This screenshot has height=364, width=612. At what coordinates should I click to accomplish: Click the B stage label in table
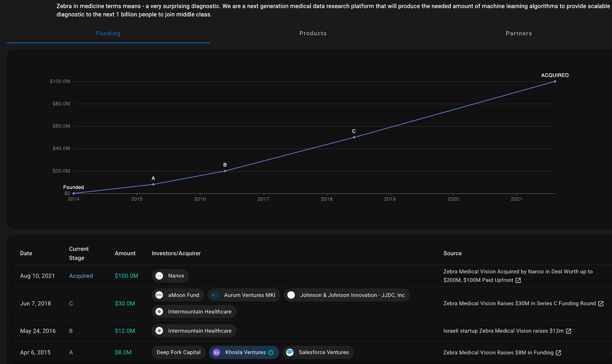tap(71, 331)
